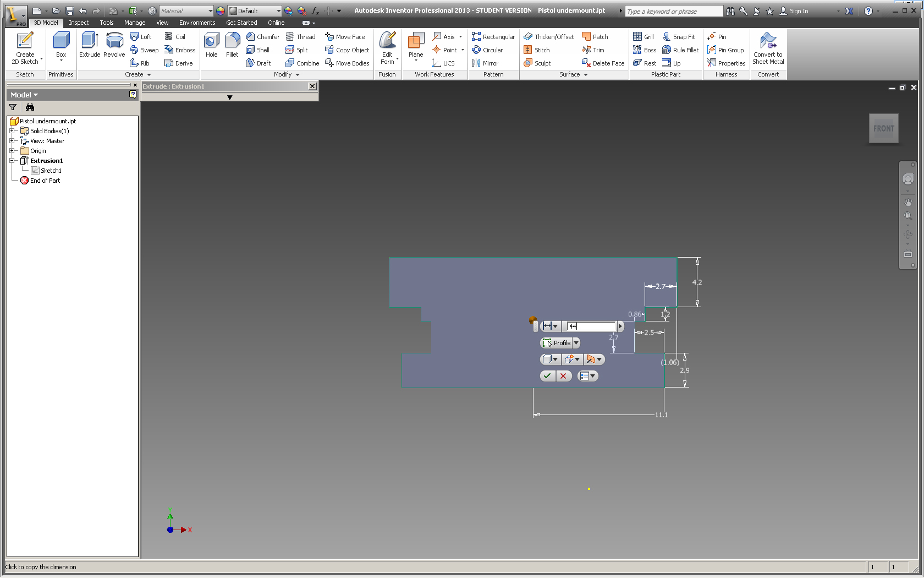Select the Loft tool
This screenshot has width=924, height=578.
141,37
